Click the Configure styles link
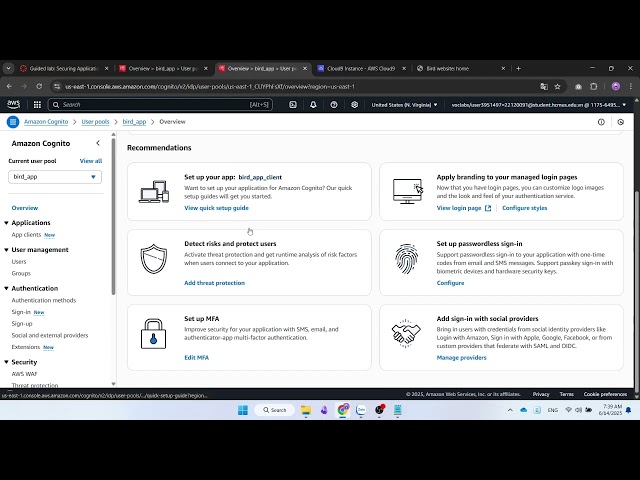The height and width of the screenshot is (480, 640). pos(524,208)
